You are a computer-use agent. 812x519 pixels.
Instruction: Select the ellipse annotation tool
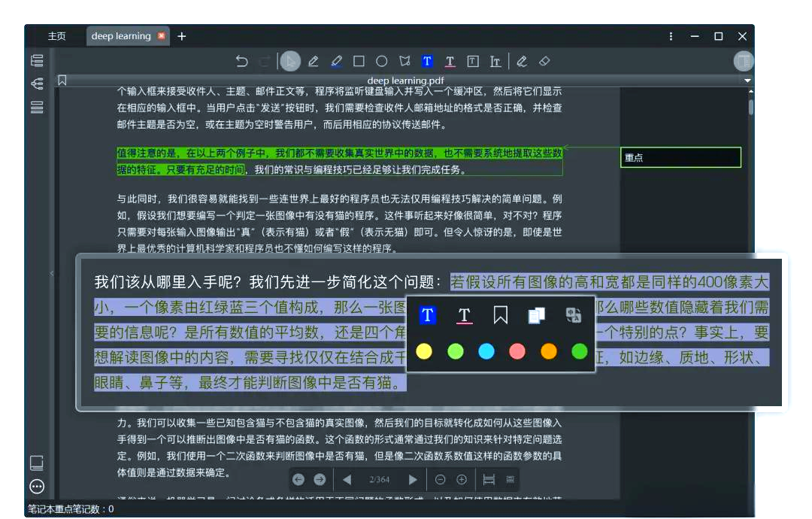pyautogui.click(x=382, y=61)
